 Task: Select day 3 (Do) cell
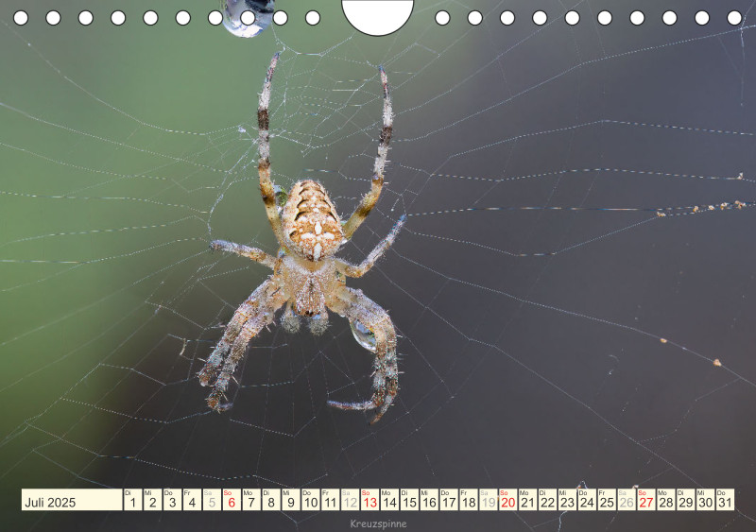point(172,500)
